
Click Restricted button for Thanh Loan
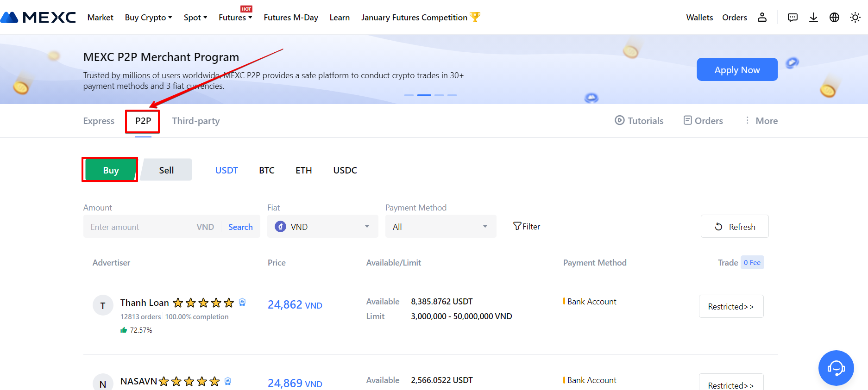coord(731,306)
